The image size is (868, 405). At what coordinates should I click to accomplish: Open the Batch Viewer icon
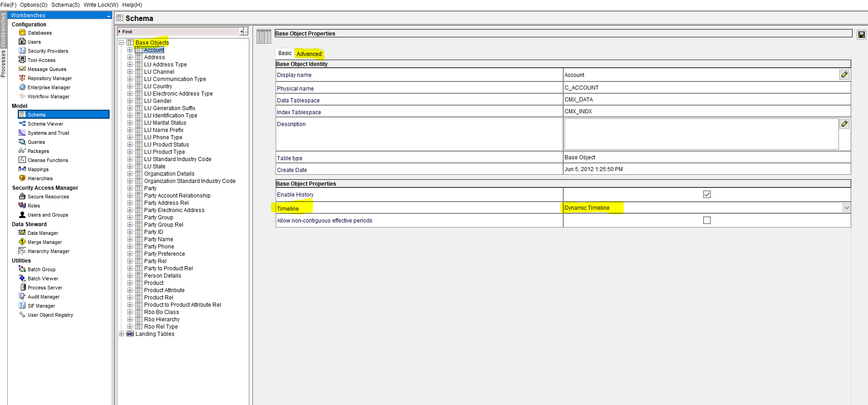click(22, 278)
